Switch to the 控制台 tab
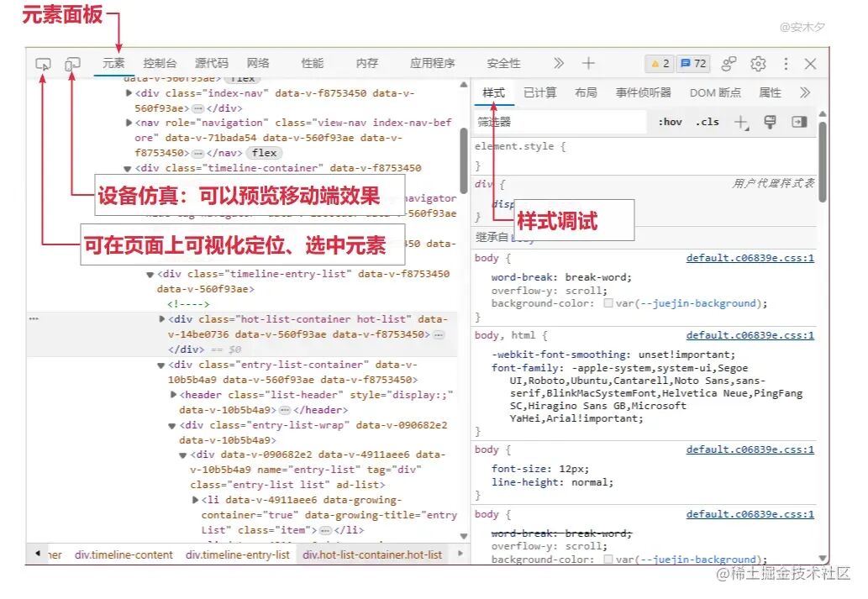The width and height of the screenshot is (868, 599). [x=160, y=63]
